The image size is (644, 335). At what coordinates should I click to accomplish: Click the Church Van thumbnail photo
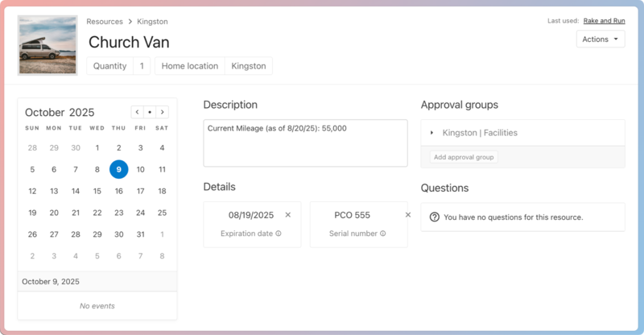point(47,45)
